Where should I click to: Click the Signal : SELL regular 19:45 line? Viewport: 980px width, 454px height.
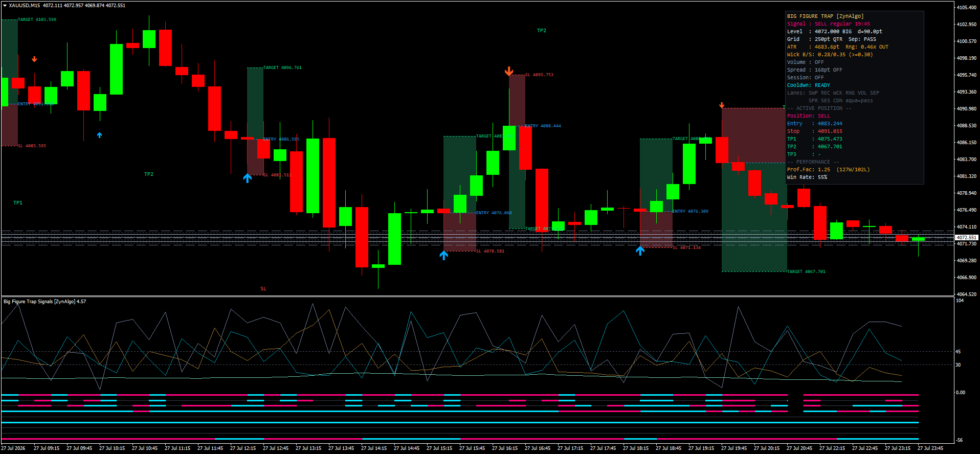click(829, 24)
